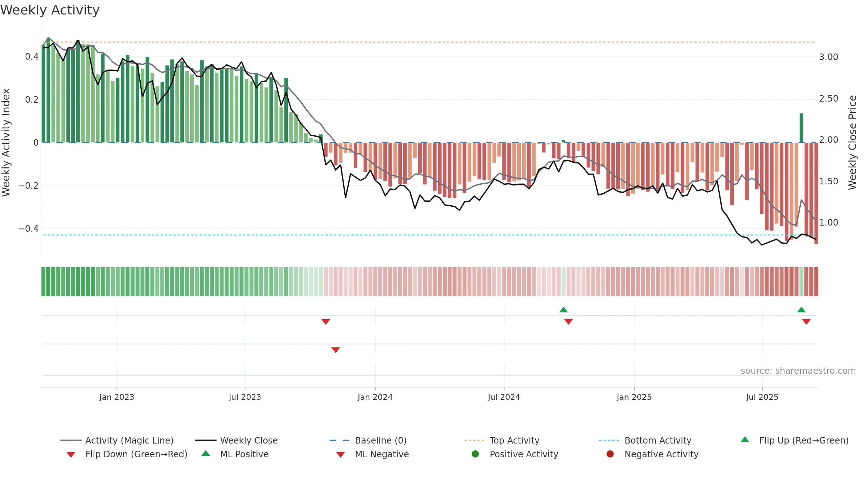Click the green flip-up marker after Jul 2025
Image resolution: width=868 pixels, height=488 pixels.
pos(801,310)
